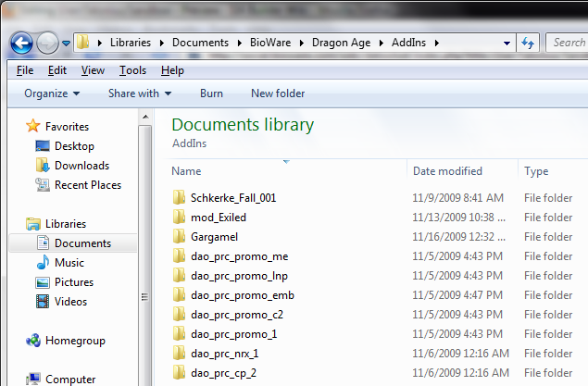Click the Refresh button beside address bar

(x=528, y=43)
